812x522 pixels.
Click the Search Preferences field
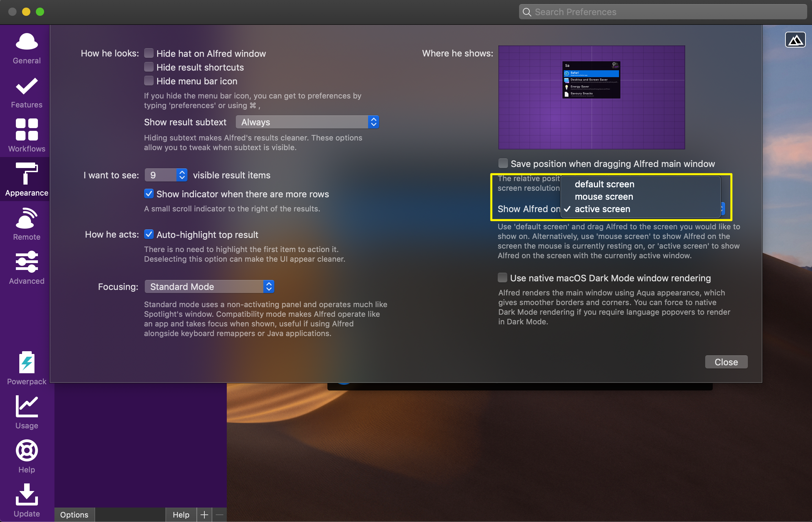coord(662,12)
